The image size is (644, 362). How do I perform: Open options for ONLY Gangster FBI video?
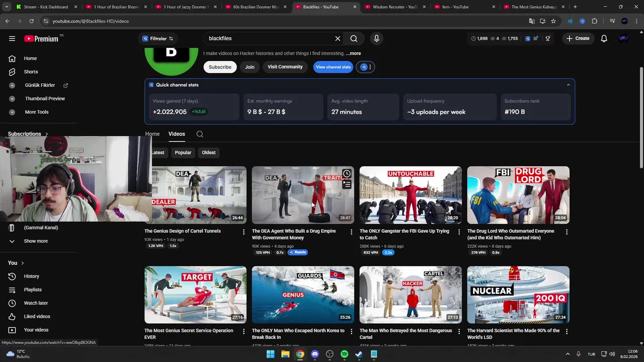point(458,232)
